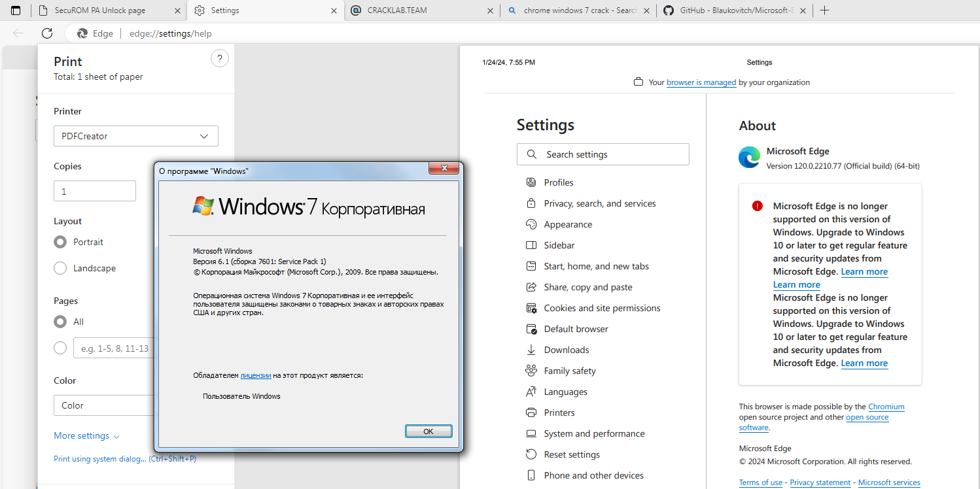Click the edge://settings/help address bar
This screenshot has width=980, height=489.
pos(171,33)
